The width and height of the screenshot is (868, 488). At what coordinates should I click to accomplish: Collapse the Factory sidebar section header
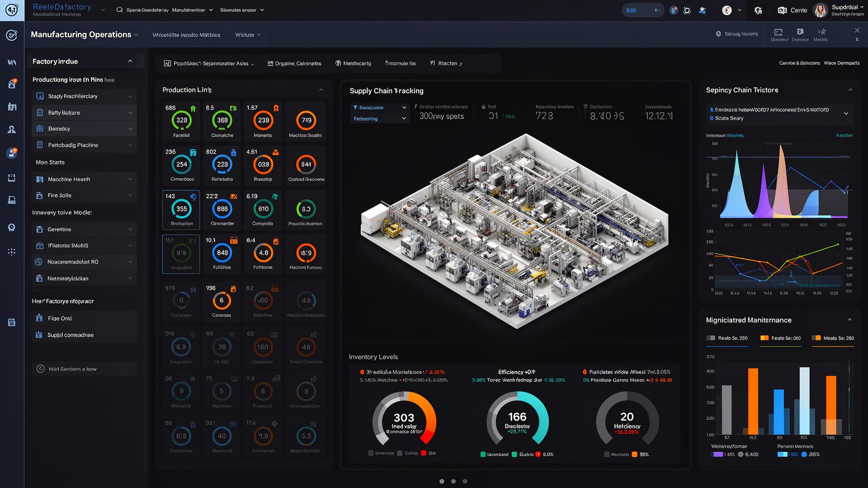tap(130, 61)
